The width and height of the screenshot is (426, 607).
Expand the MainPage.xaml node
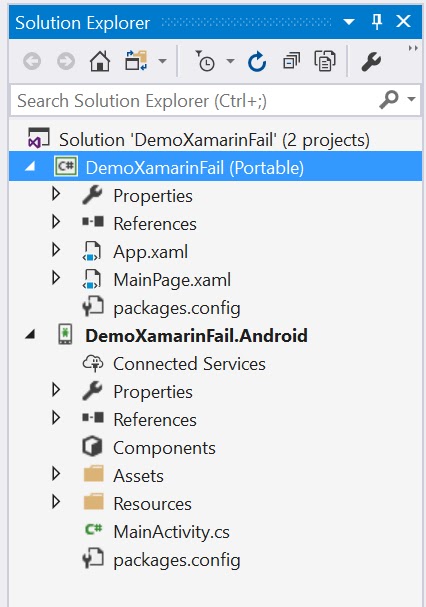56,278
